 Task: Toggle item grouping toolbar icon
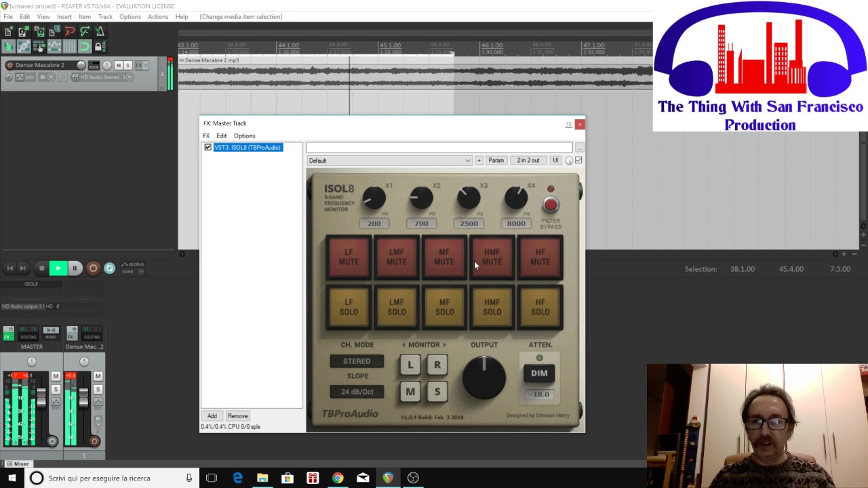point(24,46)
